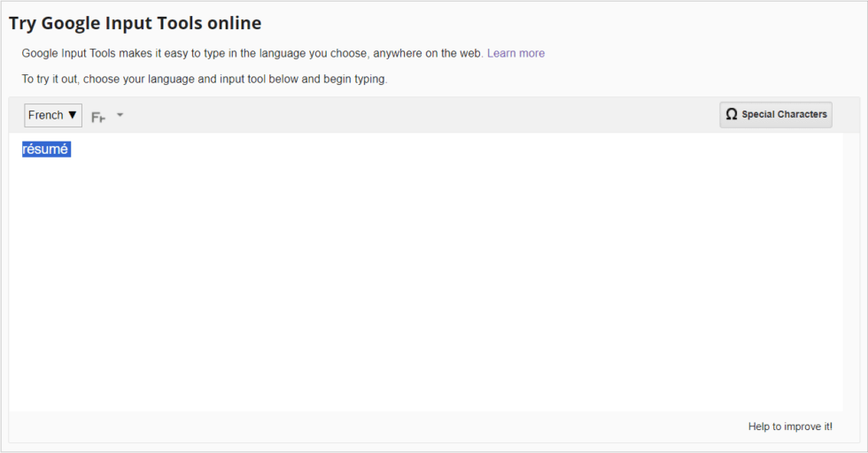Click the highlighted word résumé
Image resolution: width=868 pixels, height=453 pixels.
[x=45, y=150]
